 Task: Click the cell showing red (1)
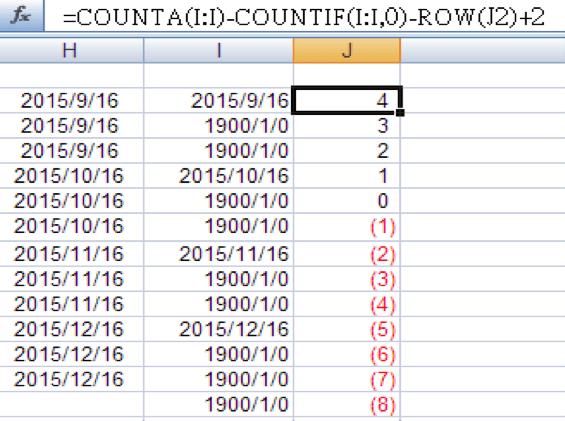(347, 227)
